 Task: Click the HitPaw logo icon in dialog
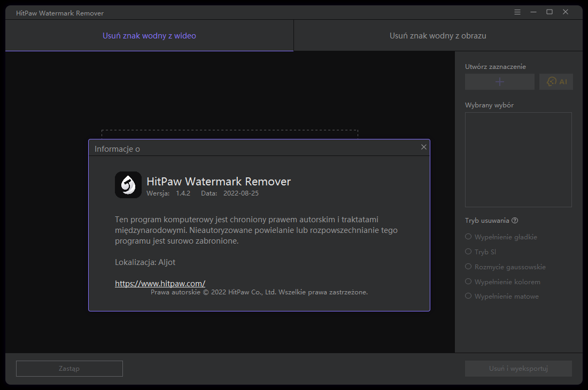[x=128, y=185]
